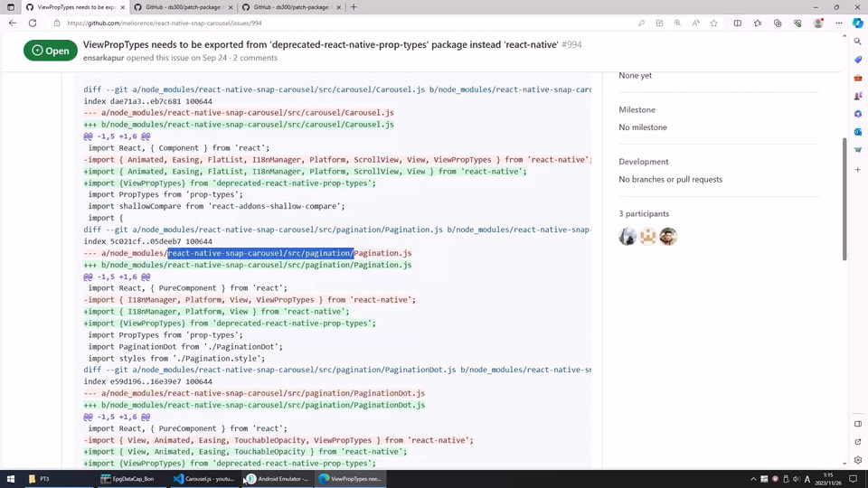Switch to first GitHub ds300/patch-package tab
The width and height of the screenshot is (868, 488).
[184, 7]
